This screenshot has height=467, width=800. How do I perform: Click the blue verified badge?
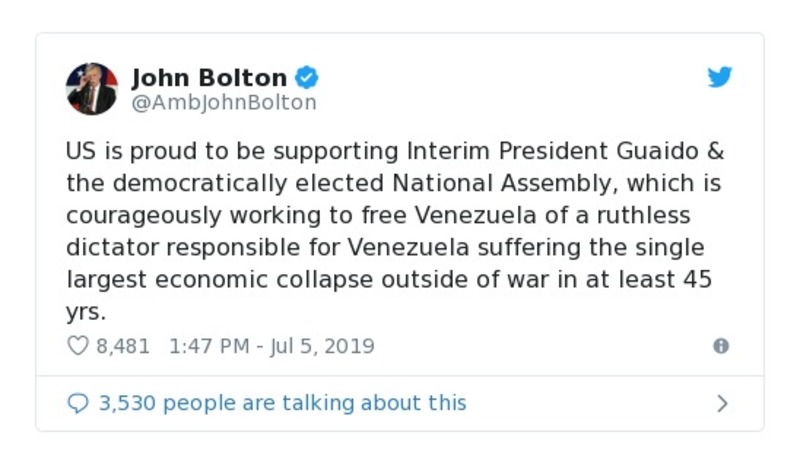[309, 77]
